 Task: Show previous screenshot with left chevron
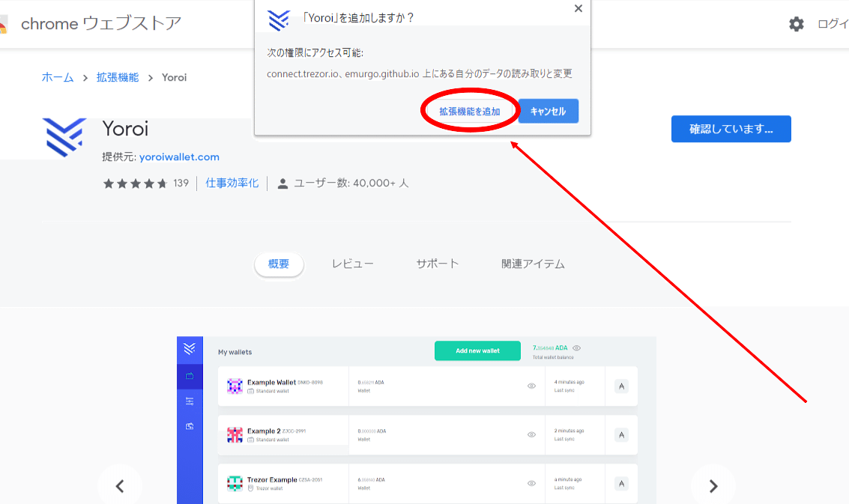[x=120, y=486]
